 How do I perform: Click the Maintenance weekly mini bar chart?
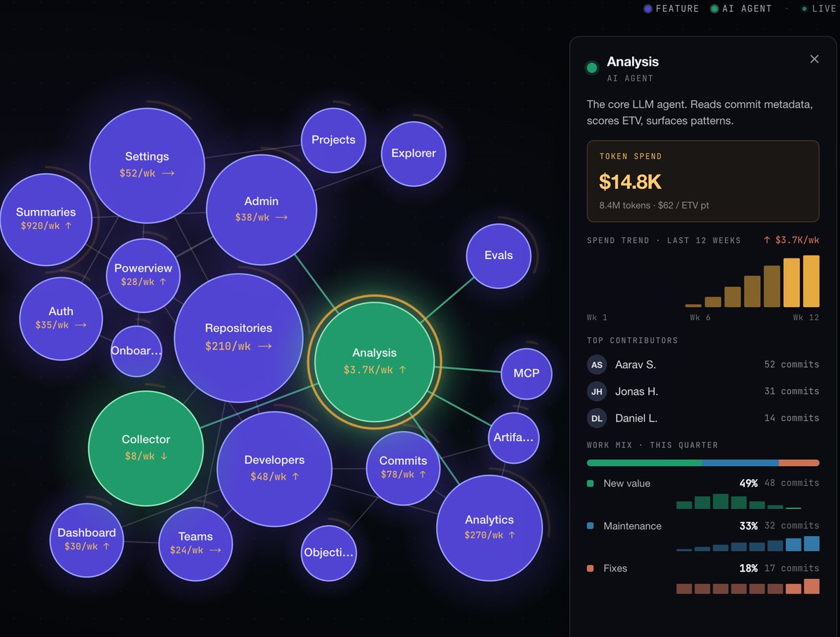[x=748, y=544]
